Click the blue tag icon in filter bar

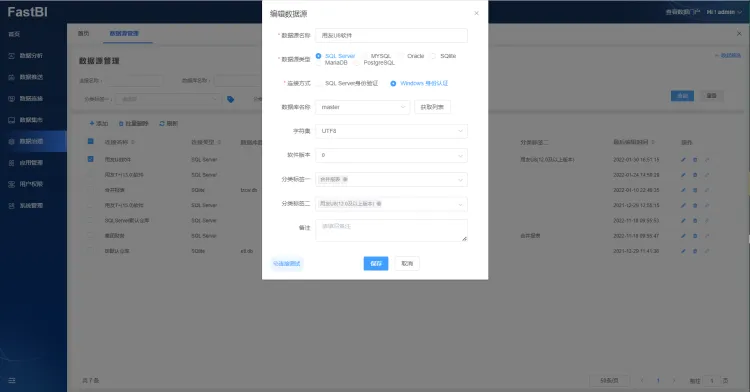(231, 99)
